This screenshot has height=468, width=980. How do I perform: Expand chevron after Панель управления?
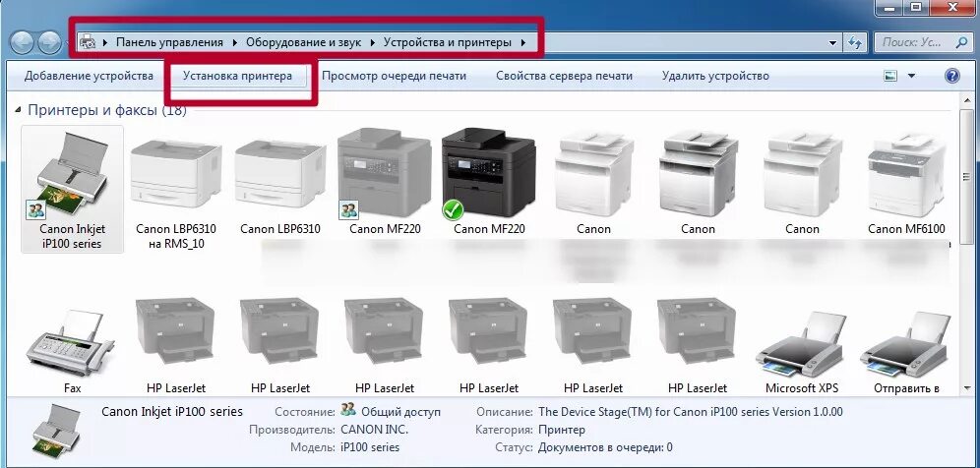[234, 43]
